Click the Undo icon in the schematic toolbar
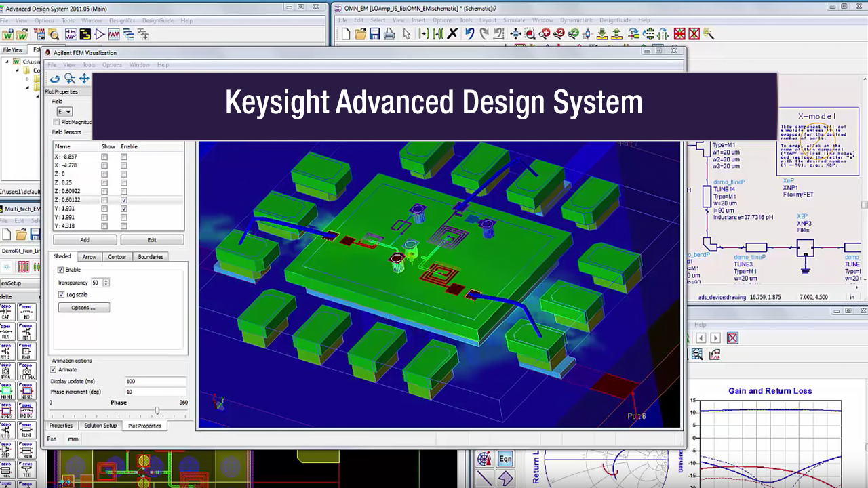The height and width of the screenshot is (488, 868). 469,33
